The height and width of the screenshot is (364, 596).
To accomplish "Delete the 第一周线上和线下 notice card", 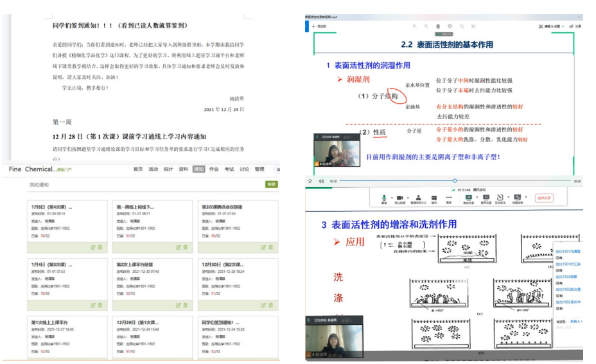I will point(186,247).
